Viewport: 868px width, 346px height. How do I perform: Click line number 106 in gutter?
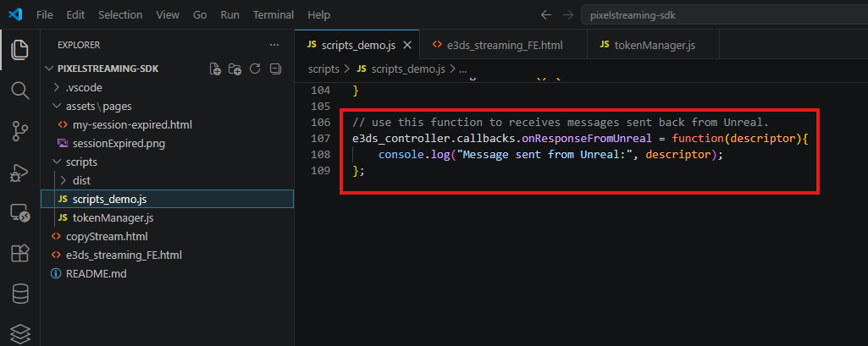321,122
